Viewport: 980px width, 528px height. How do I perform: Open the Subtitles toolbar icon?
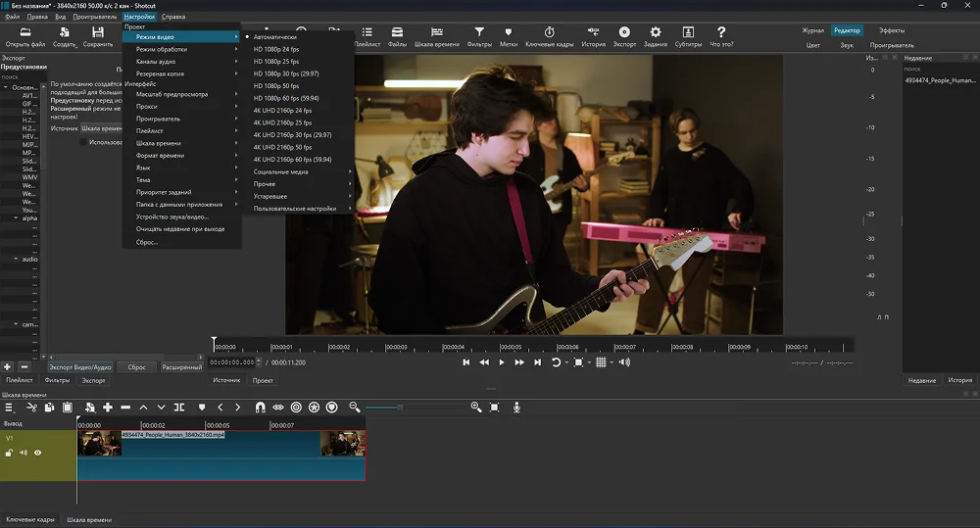coord(688,37)
